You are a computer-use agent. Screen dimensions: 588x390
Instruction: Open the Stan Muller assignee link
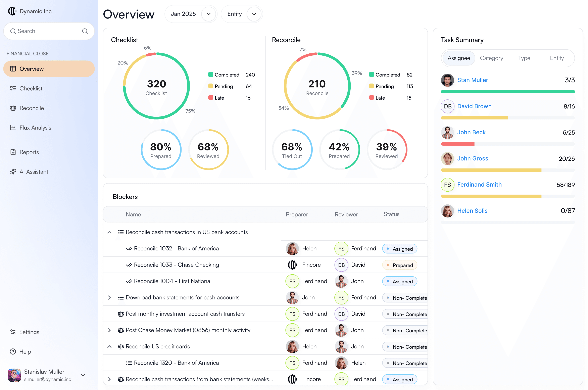[x=473, y=80]
